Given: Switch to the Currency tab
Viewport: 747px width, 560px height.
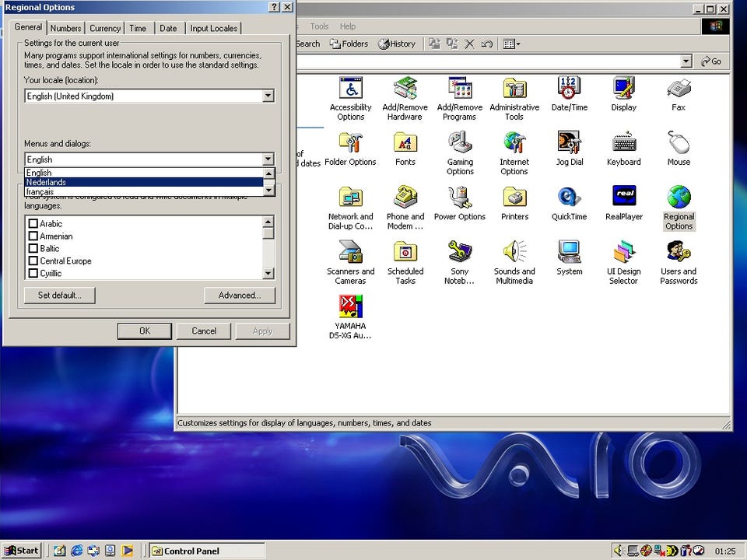Looking at the screenshot, I should pos(105,28).
